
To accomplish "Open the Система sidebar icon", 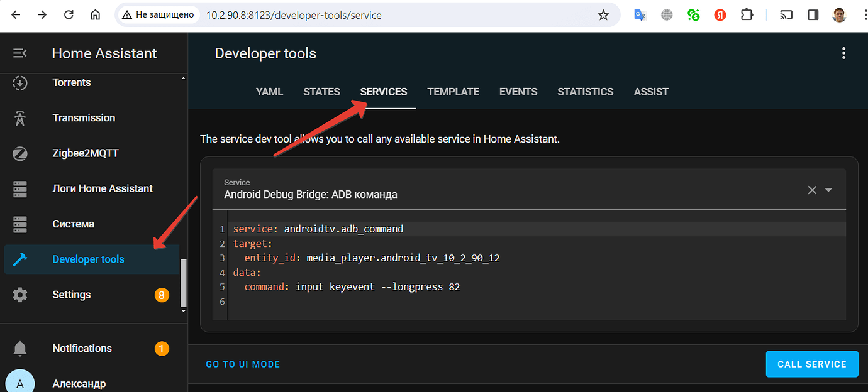I will point(19,224).
